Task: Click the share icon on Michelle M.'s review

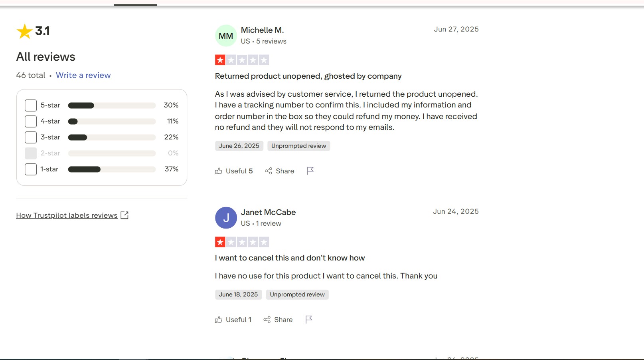Action: (269, 171)
